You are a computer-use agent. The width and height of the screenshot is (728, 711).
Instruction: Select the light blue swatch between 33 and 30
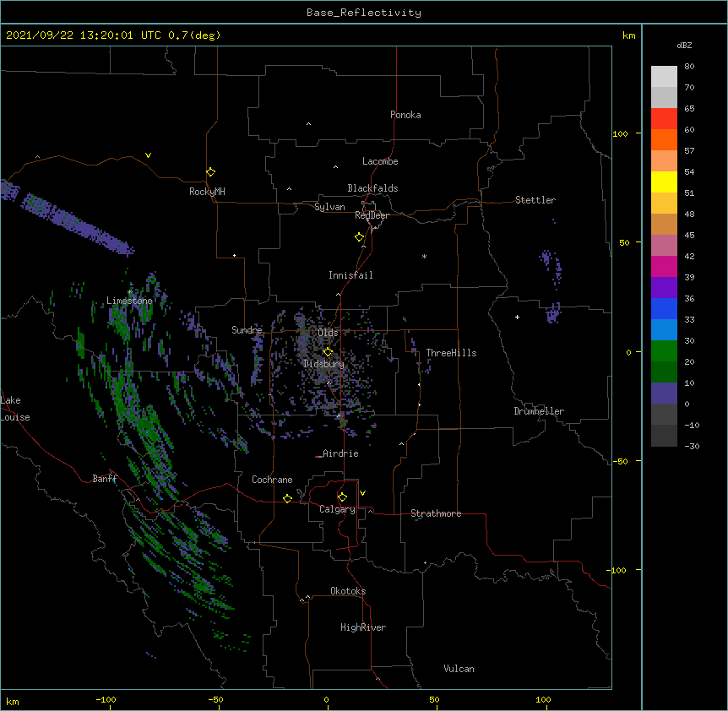pyautogui.click(x=664, y=330)
